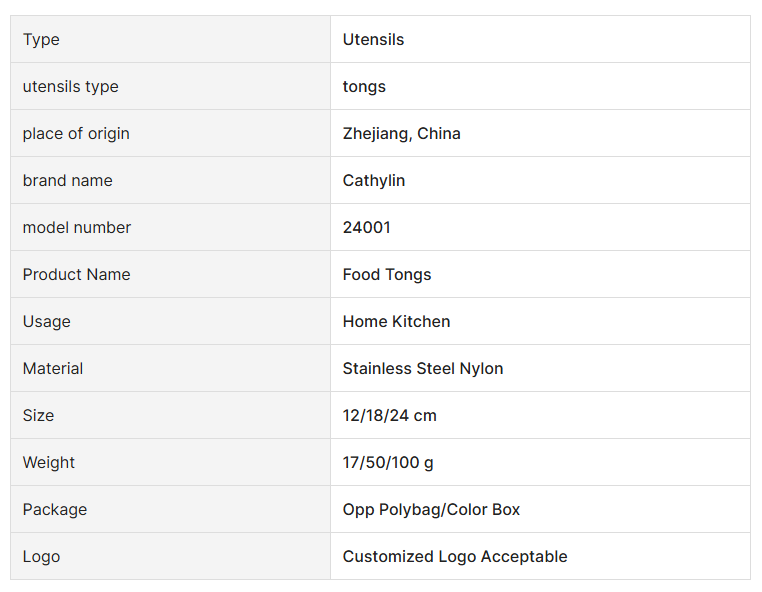Click the 'utensils type' label cell

click(x=70, y=87)
